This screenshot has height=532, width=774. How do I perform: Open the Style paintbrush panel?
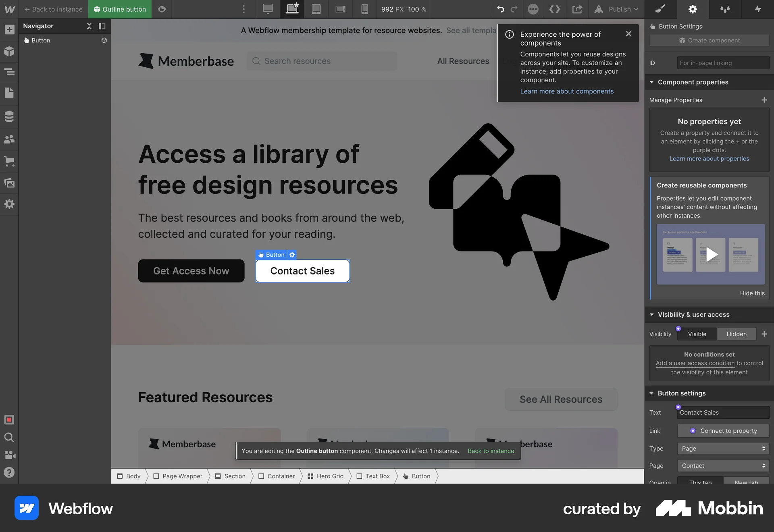660,9
